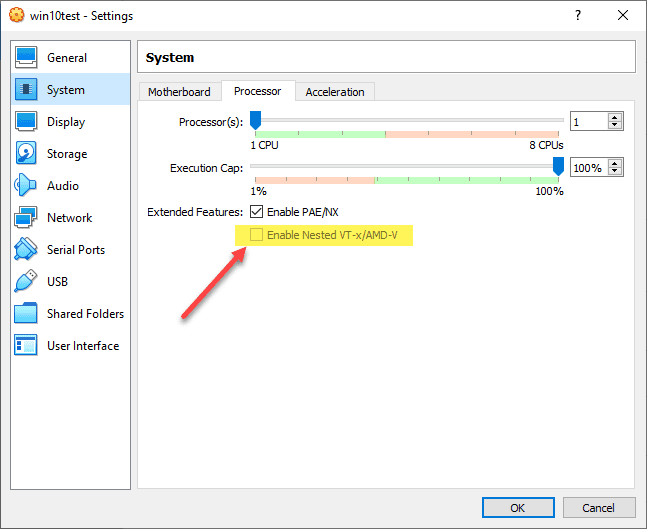Select the Serial Ports category label

tap(76, 250)
